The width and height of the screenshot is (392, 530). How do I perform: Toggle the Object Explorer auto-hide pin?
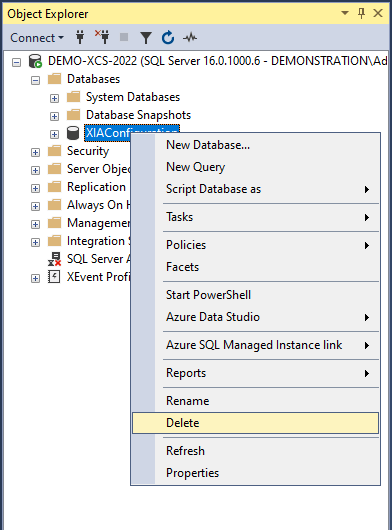(x=361, y=14)
